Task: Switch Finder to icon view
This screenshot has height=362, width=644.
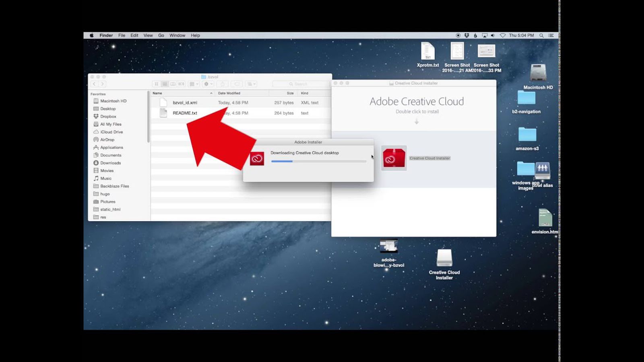Action: (x=157, y=84)
